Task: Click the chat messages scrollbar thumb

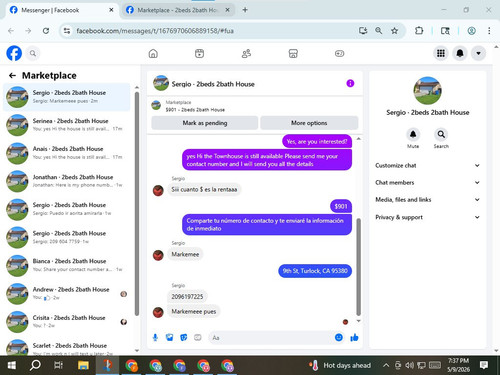Action: click(x=359, y=267)
